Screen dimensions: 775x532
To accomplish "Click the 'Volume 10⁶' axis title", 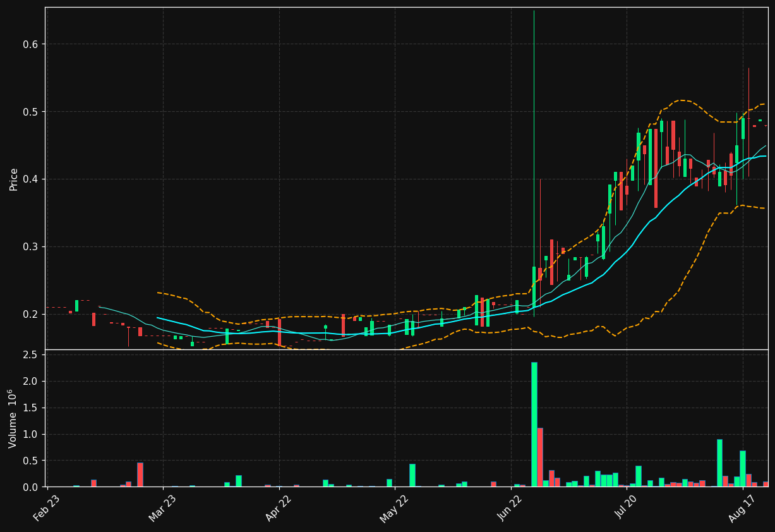I will tap(12, 418).
